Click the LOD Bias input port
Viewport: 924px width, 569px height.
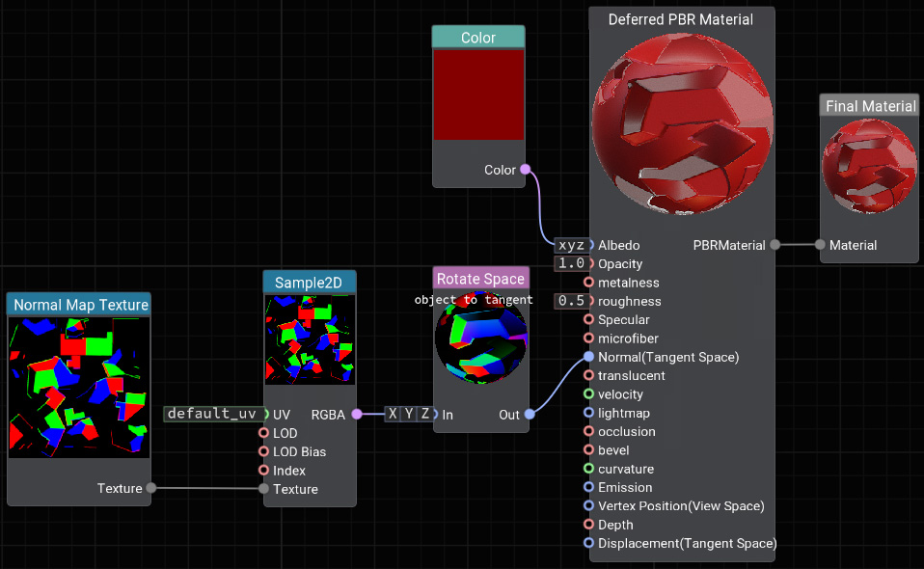(263, 451)
